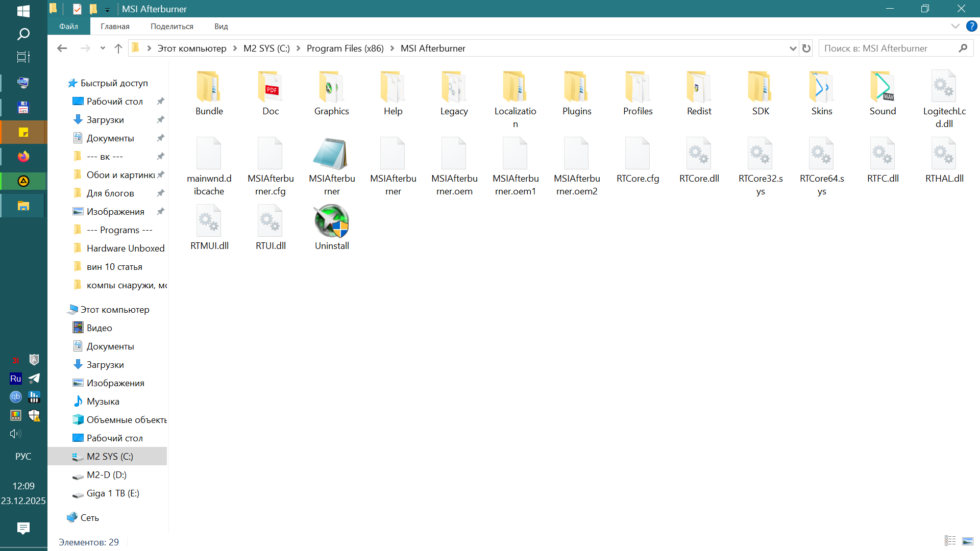Unpin Загрузки from quick access
This screenshot has width=980, height=551.
tap(160, 120)
